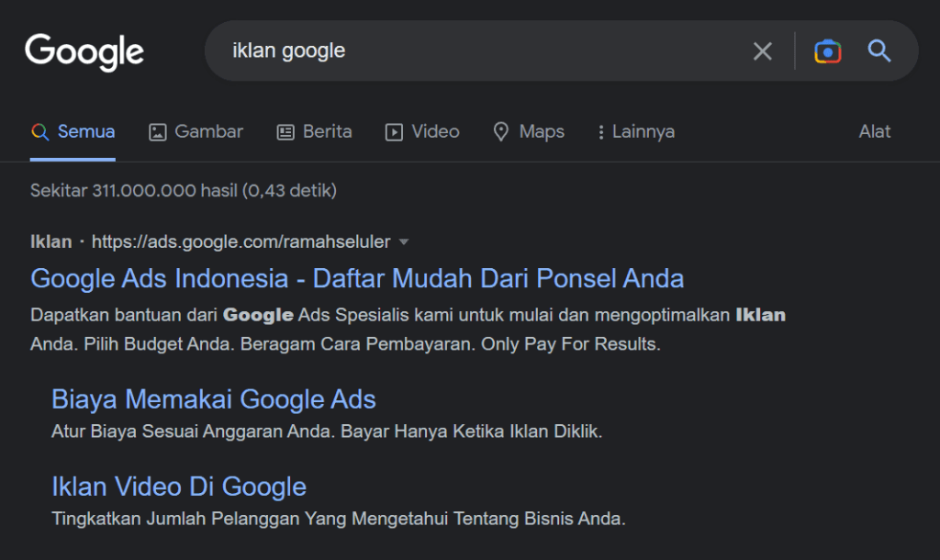Click the search magnifier icon
This screenshot has height=560, width=940.
point(879,51)
